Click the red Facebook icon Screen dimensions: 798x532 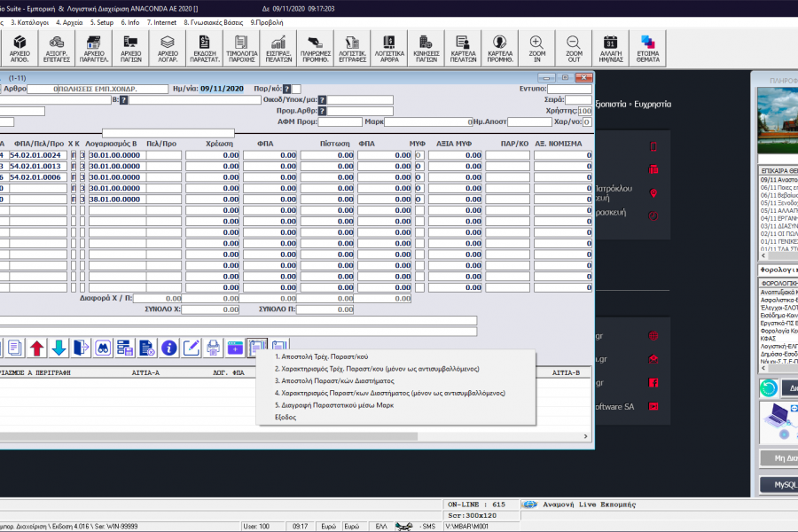pyautogui.click(x=653, y=382)
